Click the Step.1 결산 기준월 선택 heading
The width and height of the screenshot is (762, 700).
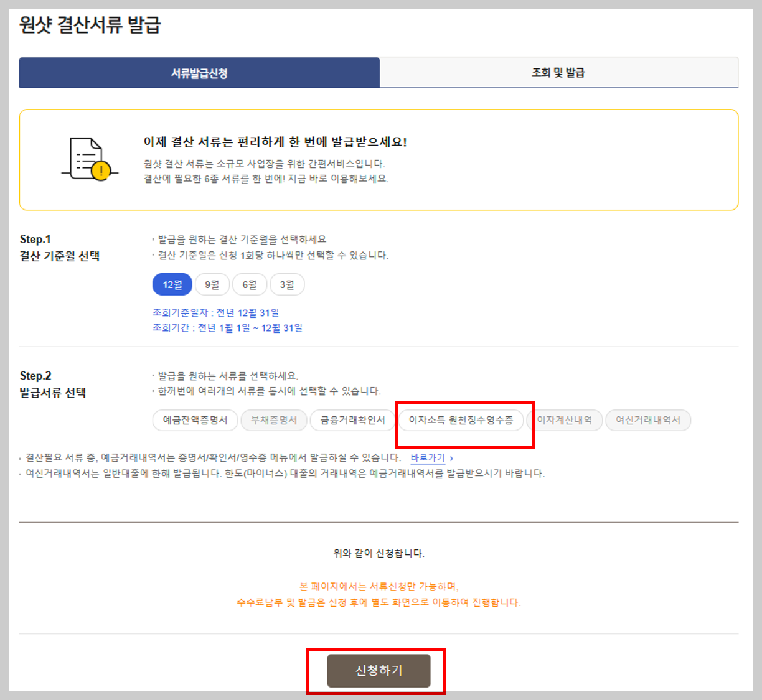(60, 248)
